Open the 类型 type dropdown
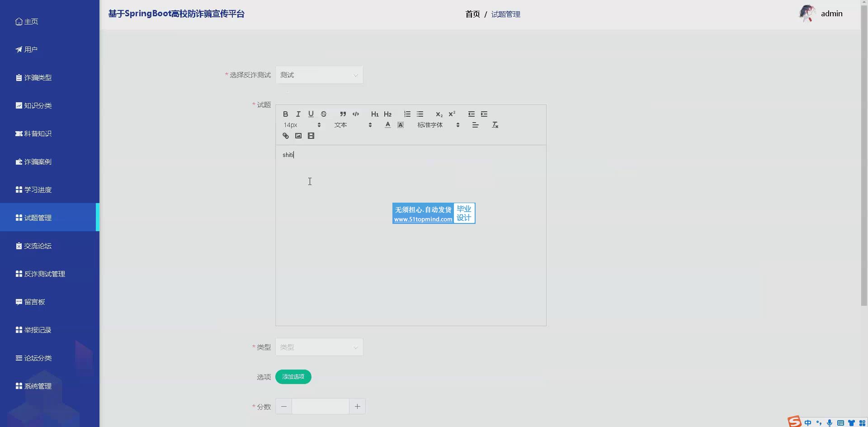 click(x=319, y=347)
